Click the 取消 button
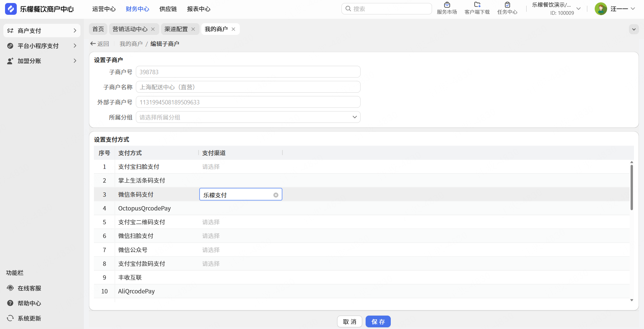 (x=350, y=322)
